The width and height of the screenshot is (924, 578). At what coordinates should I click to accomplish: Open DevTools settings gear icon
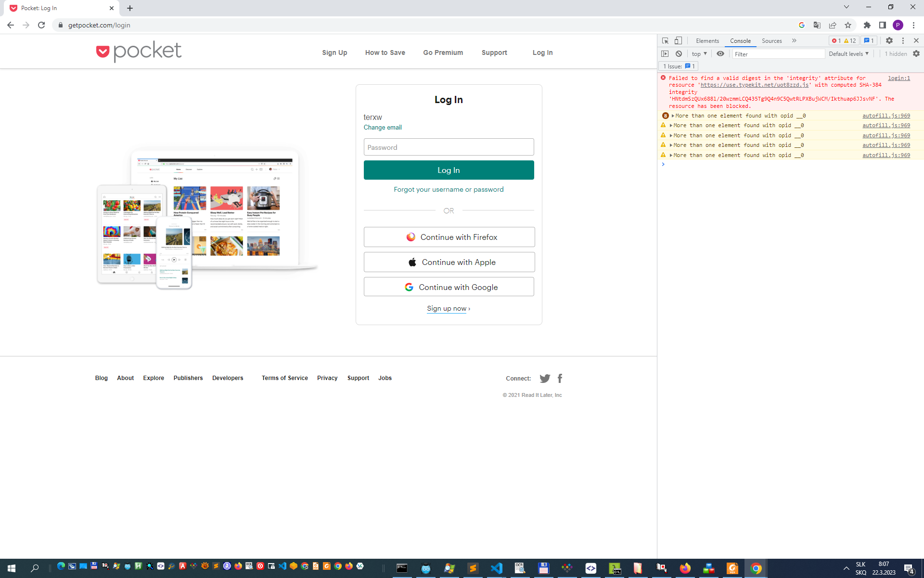point(889,40)
